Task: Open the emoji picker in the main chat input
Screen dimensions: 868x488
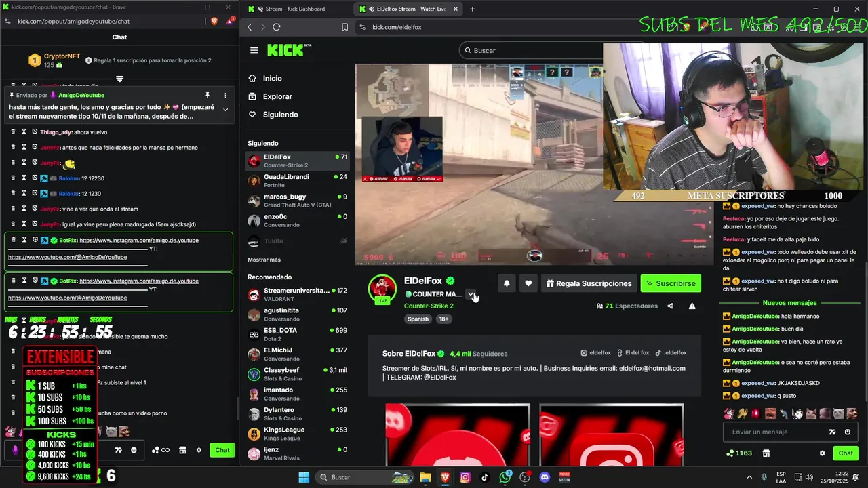Action: [847, 432]
